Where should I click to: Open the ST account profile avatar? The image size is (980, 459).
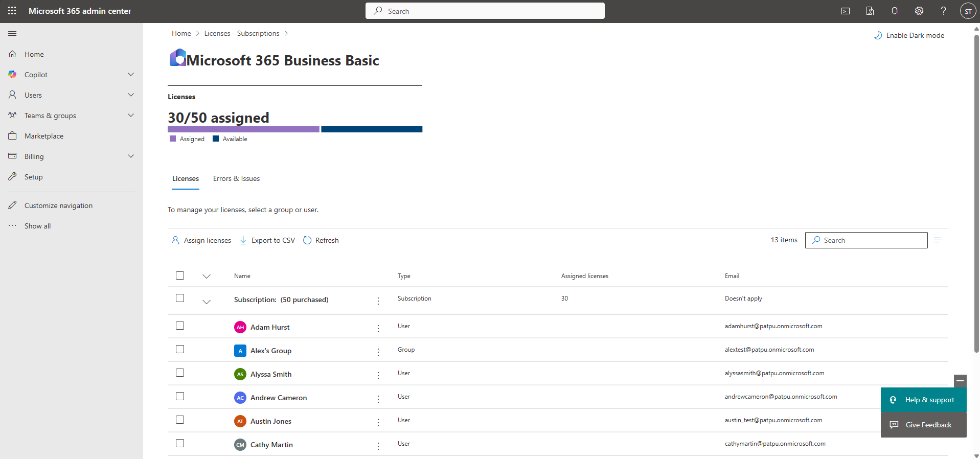click(968, 11)
